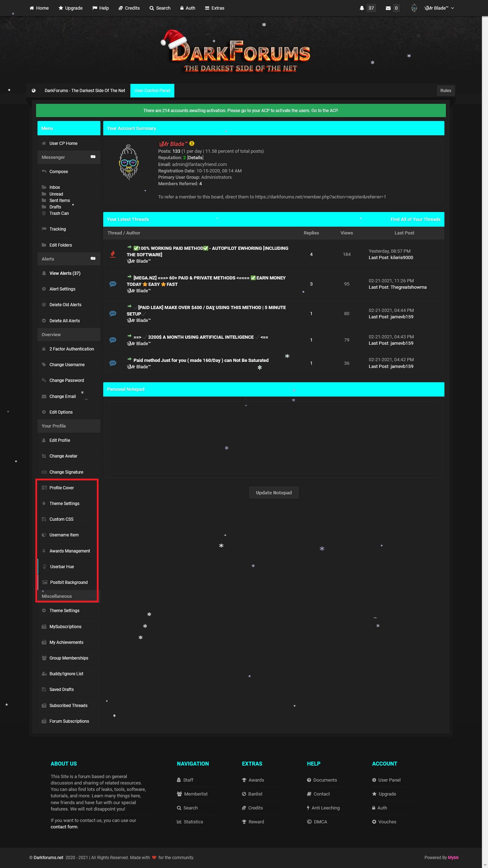The image size is (488, 868).
Task: Click the Change Password key icon
Action: pos(44,380)
